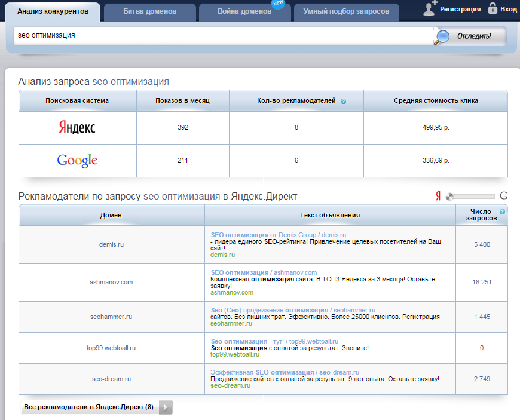
Task: Open the Анализ конкурентов tab
Action: [x=53, y=11]
